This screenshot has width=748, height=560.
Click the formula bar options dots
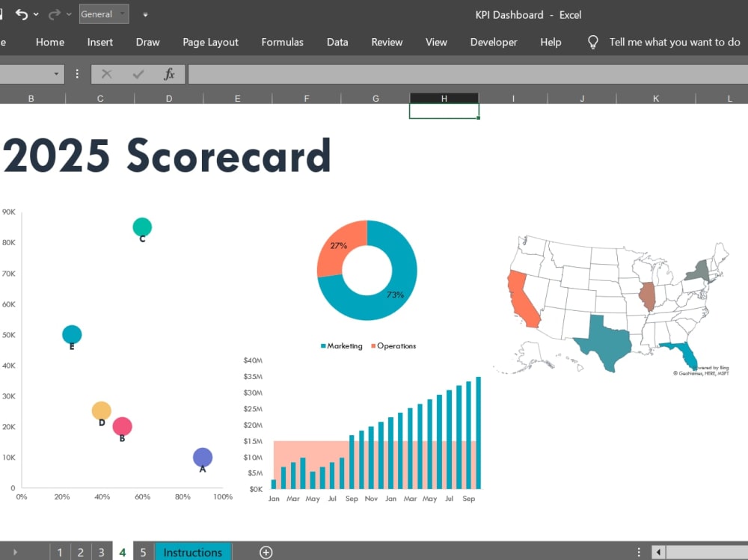(x=77, y=74)
